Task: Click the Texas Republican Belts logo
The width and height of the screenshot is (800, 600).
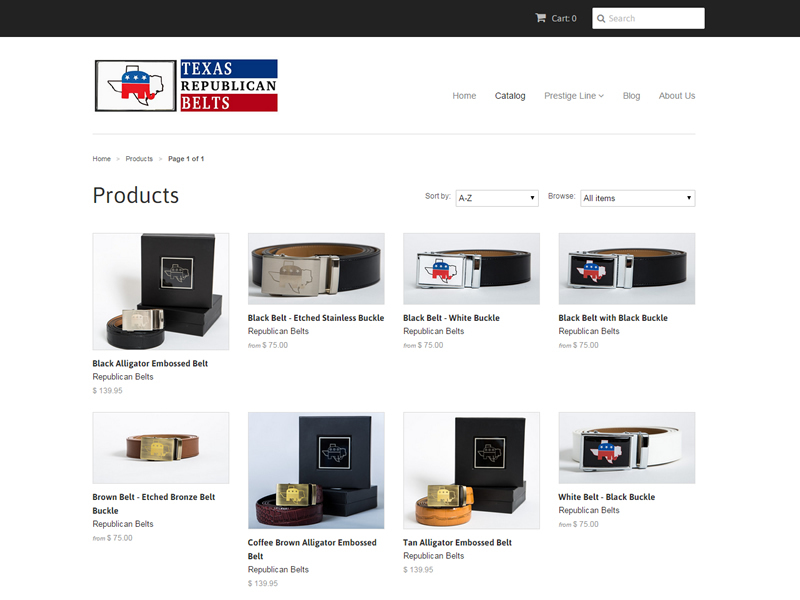Action: coord(186,85)
